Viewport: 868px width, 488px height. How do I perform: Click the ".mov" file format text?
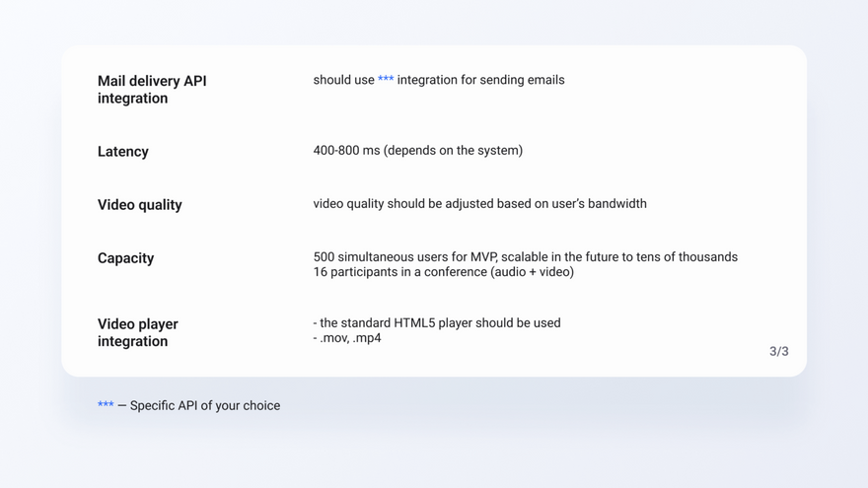333,338
